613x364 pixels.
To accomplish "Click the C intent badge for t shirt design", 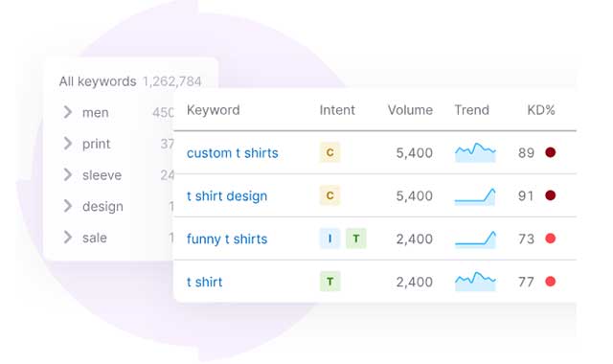I will point(329,195).
